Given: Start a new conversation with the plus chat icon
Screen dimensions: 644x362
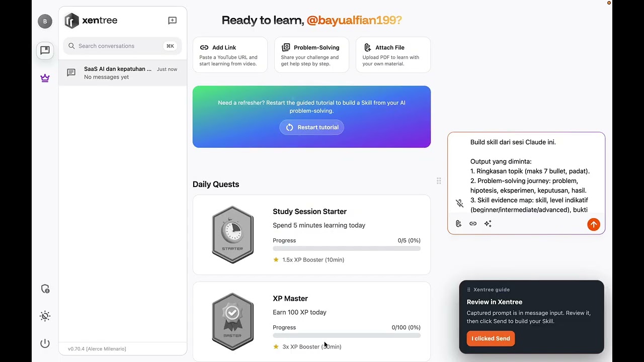Looking at the screenshot, I should click(172, 21).
